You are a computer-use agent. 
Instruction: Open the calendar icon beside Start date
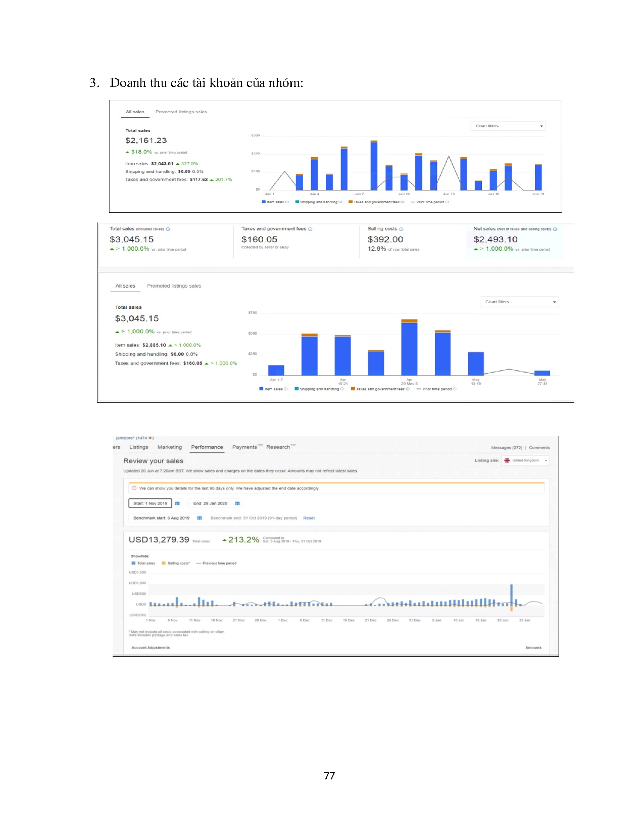pyautogui.click(x=177, y=503)
